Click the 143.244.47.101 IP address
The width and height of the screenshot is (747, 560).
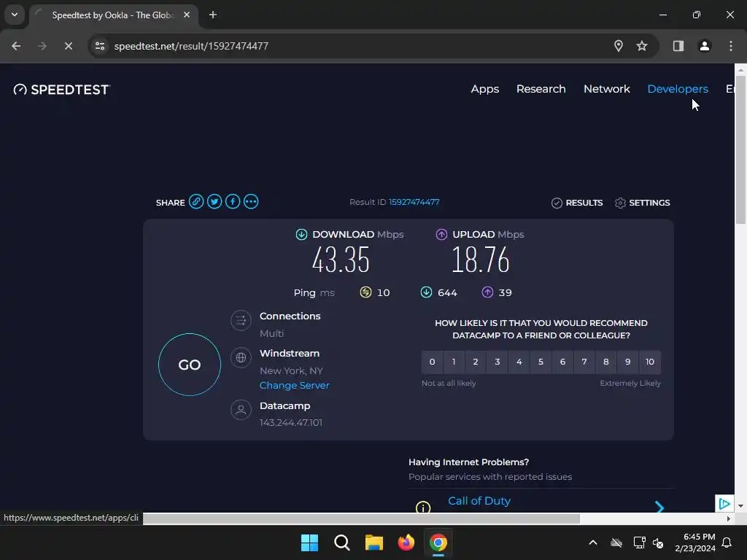coord(291,422)
